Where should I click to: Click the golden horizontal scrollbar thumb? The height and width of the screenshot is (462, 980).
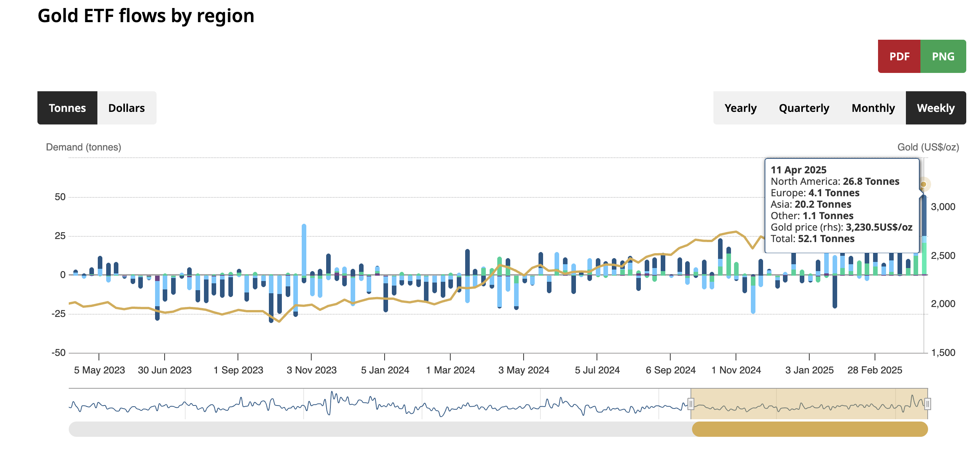coord(810,429)
